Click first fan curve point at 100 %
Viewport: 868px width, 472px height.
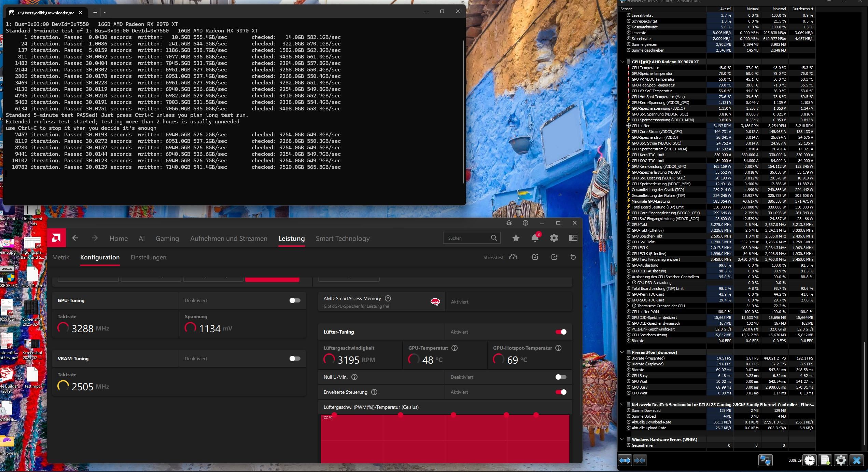tap(334, 415)
